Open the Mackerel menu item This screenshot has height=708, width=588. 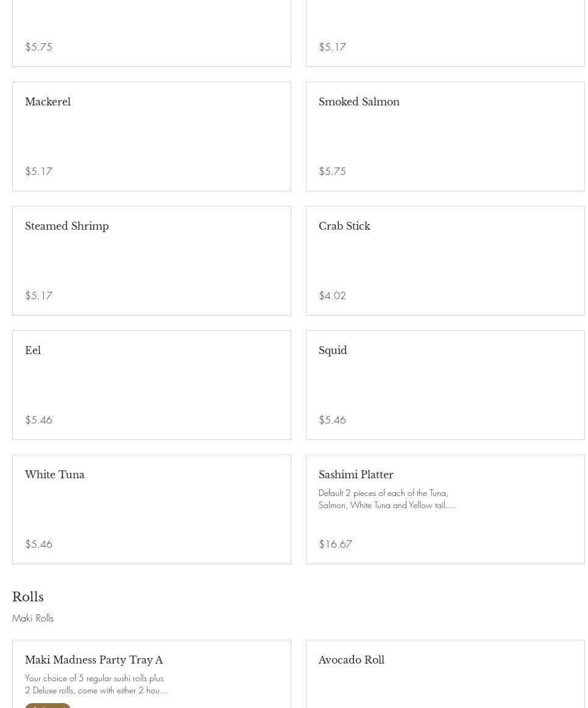click(x=151, y=136)
